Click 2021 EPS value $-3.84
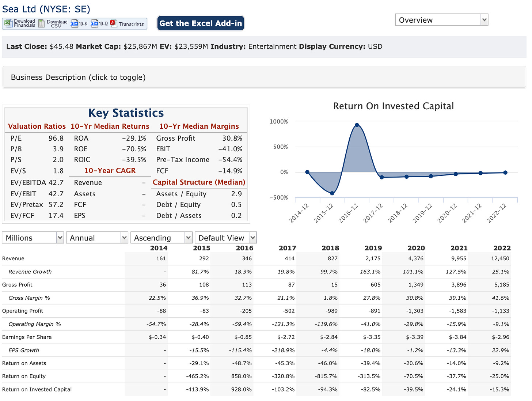The height and width of the screenshot is (401, 532). click(x=458, y=337)
